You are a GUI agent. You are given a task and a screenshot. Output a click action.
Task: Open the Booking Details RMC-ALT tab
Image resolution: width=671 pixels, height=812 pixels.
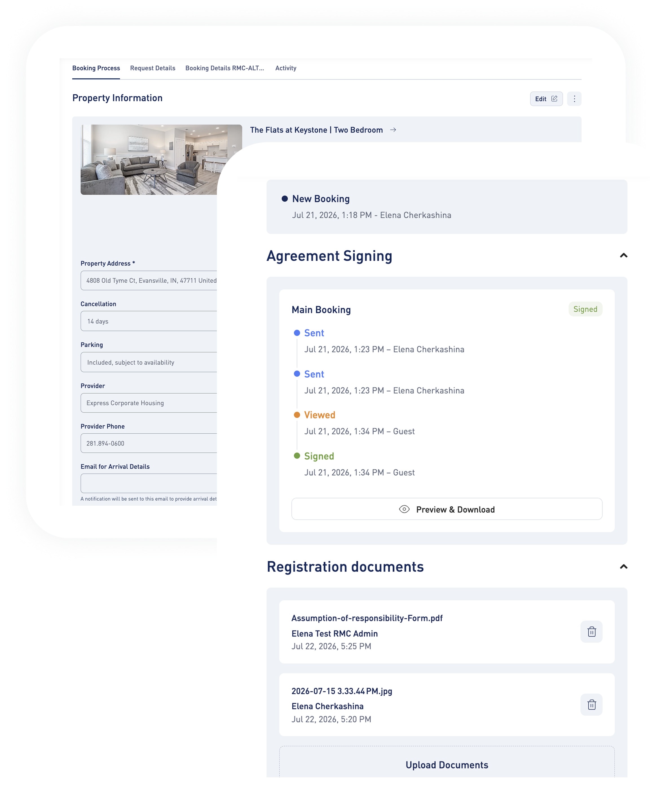(x=225, y=68)
